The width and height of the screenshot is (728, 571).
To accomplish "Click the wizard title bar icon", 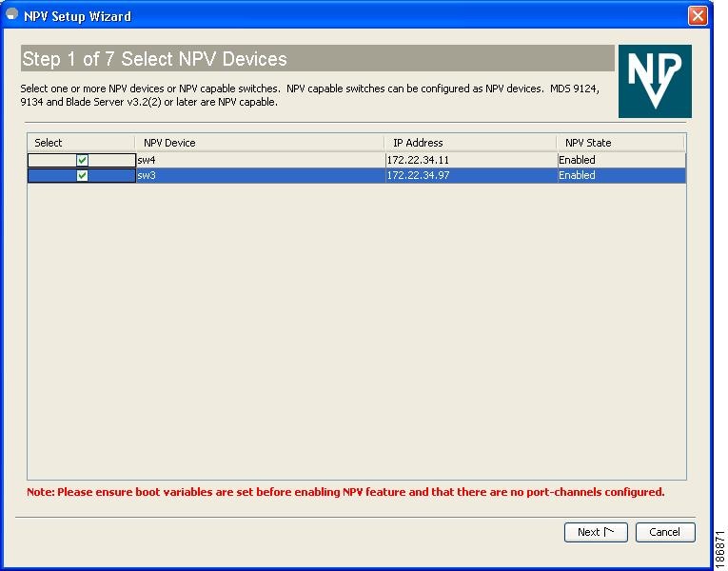I will point(11,15).
